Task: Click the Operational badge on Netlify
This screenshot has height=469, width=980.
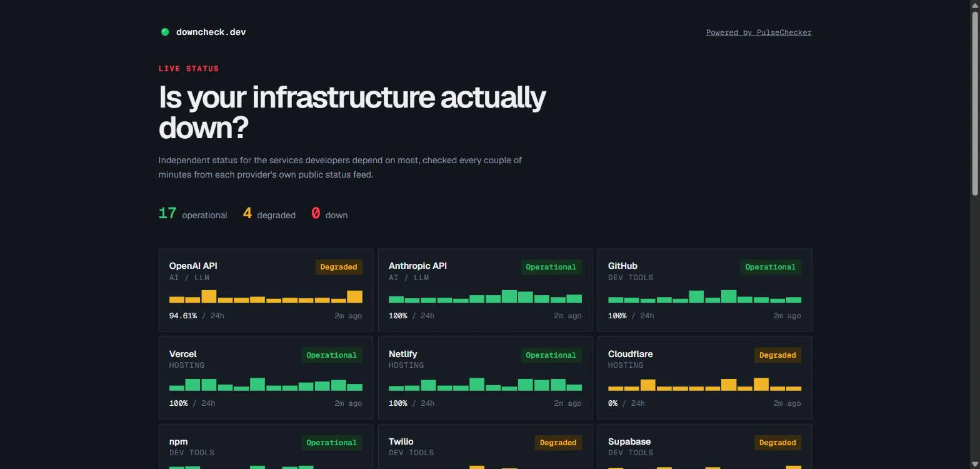Action: point(551,355)
